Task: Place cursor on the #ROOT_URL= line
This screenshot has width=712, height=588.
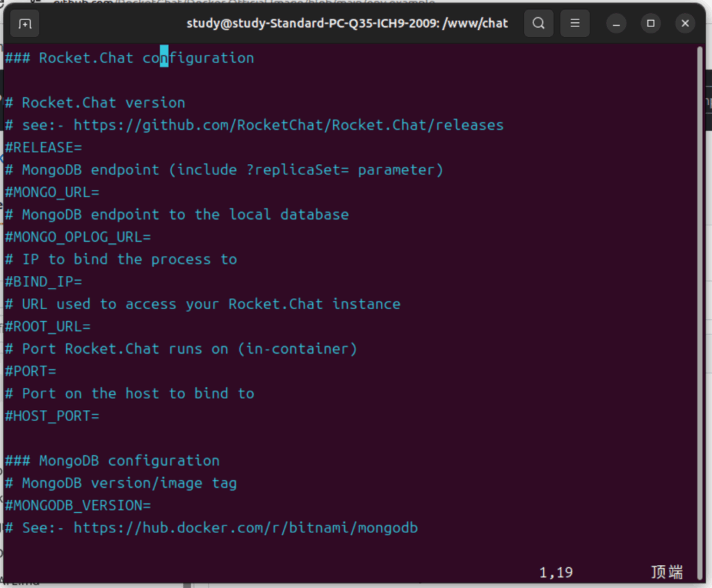Action: [48, 327]
